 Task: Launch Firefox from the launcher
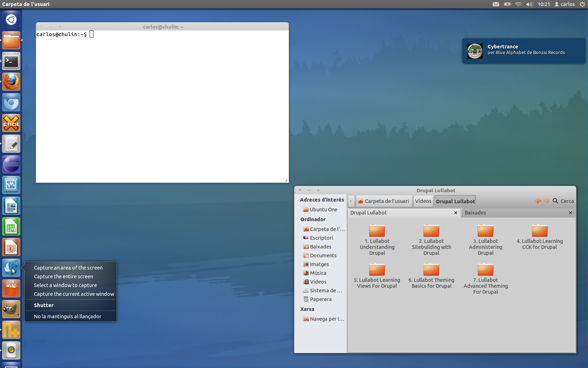(x=11, y=82)
